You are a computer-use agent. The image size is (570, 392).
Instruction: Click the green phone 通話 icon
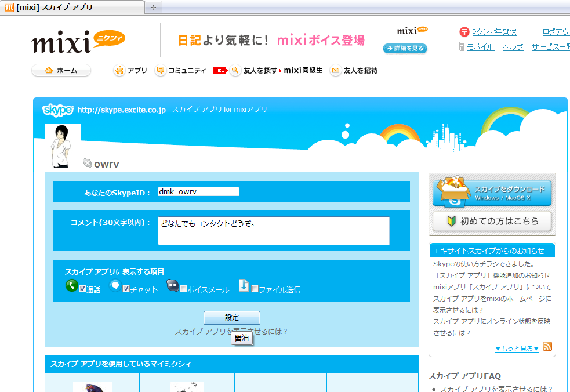pyautogui.click(x=72, y=285)
